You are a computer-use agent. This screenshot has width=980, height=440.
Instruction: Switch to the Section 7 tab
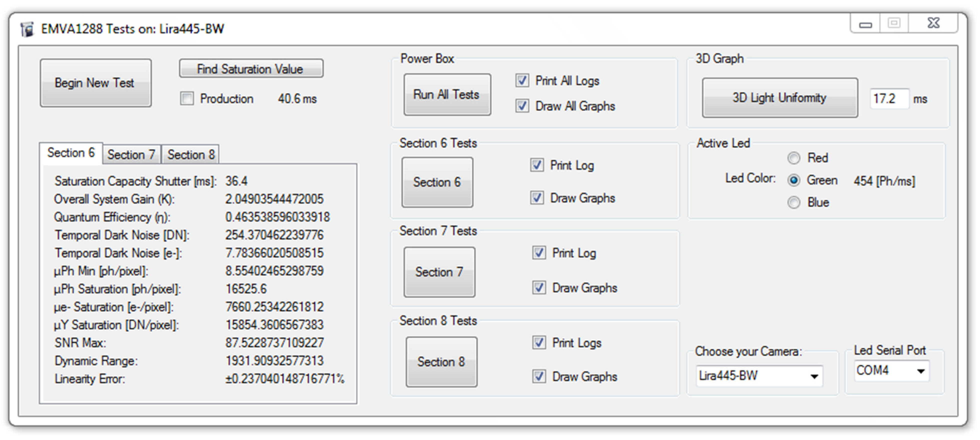(131, 154)
